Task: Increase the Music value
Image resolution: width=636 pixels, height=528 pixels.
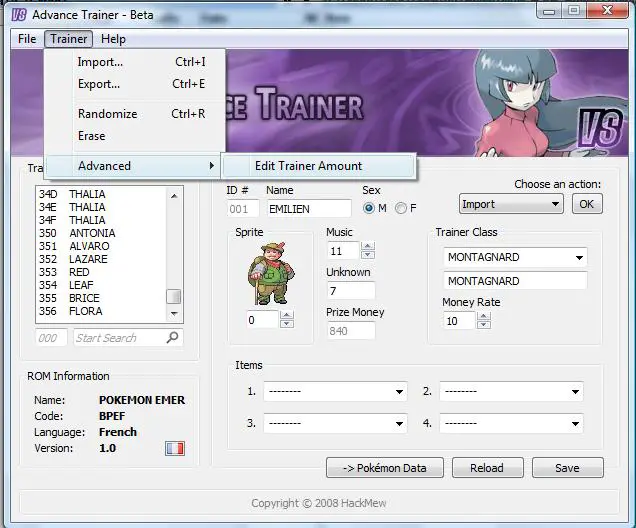Action: click(x=367, y=246)
